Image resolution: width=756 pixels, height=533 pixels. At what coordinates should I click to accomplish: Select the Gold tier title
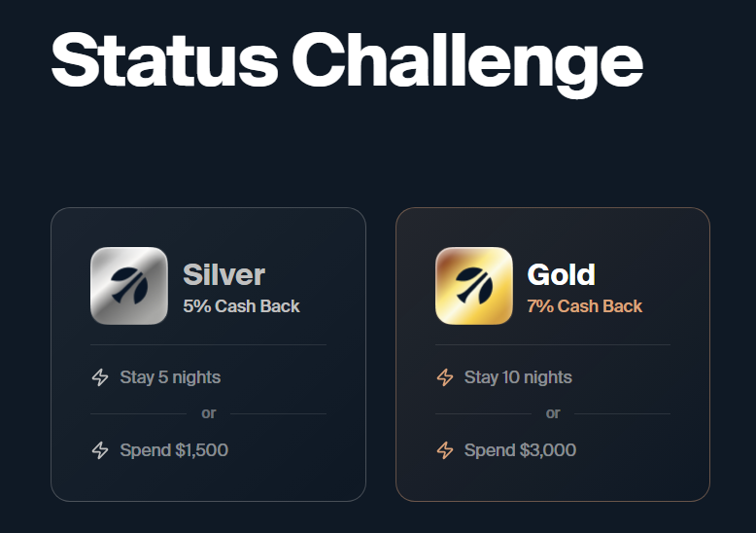tap(561, 274)
